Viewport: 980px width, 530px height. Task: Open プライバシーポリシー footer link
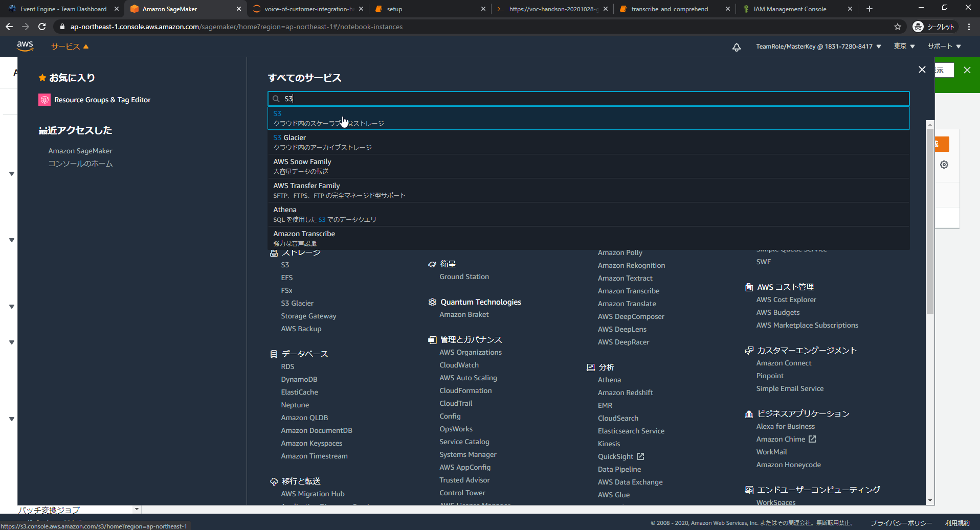[x=901, y=523]
